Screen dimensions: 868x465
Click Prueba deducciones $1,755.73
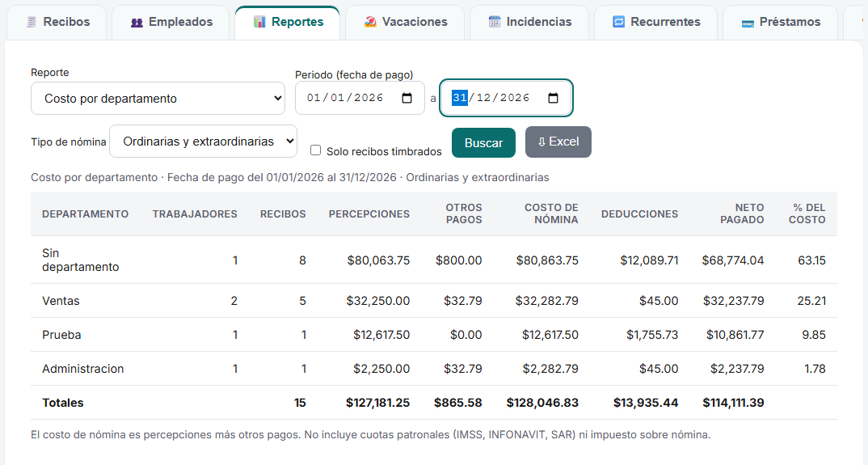[x=652, y=335]
